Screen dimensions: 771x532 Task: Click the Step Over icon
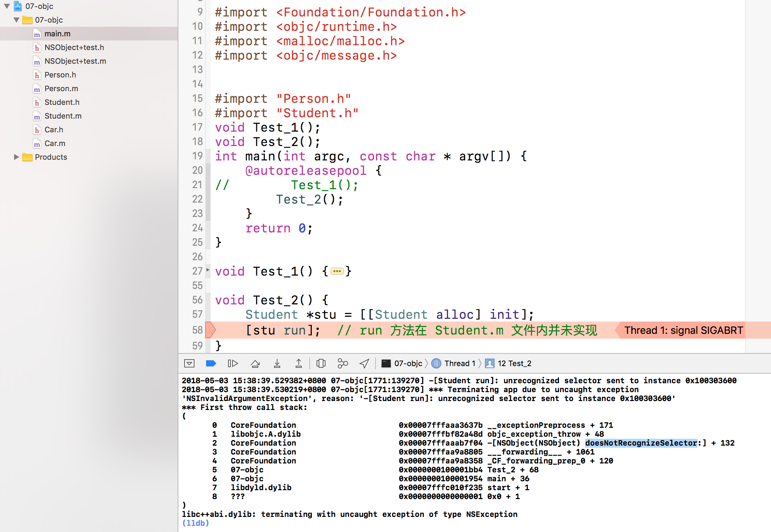tap(255, 363)
